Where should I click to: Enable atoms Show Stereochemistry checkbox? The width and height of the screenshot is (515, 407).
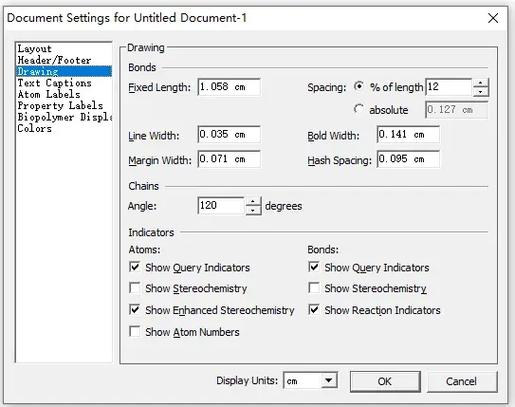pyautogui.click(x=135, y=288)
